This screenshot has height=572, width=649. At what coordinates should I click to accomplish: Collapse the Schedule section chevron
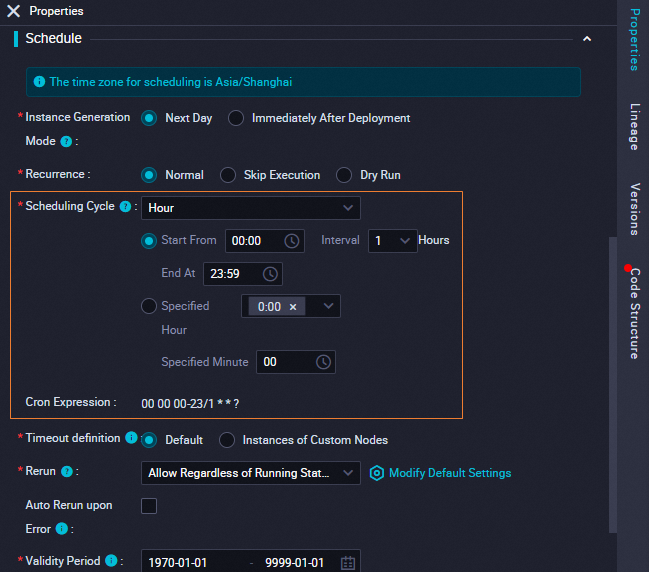587,39
